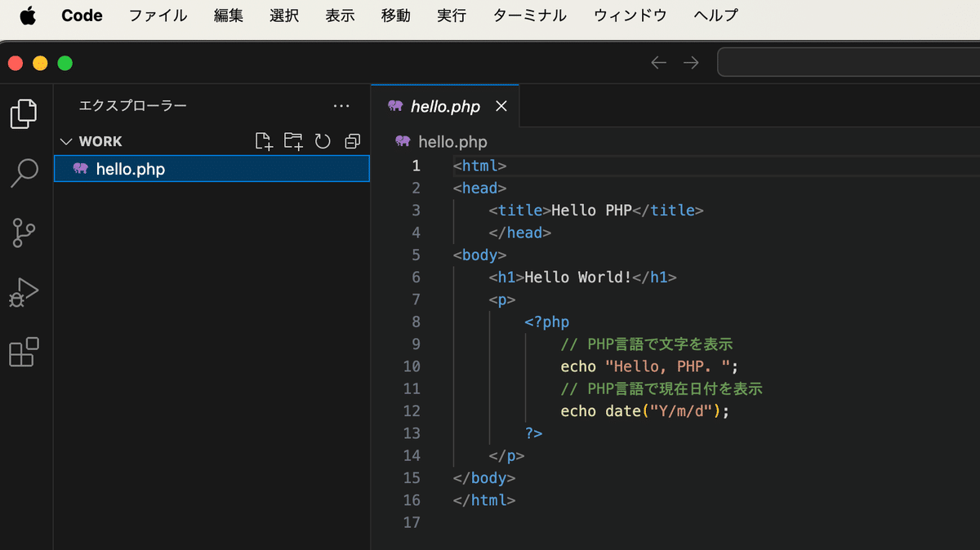The height and width of the screenshot is (550, 980).
Task: Open the Explorer view in activity bar
Action: (24, 113)
